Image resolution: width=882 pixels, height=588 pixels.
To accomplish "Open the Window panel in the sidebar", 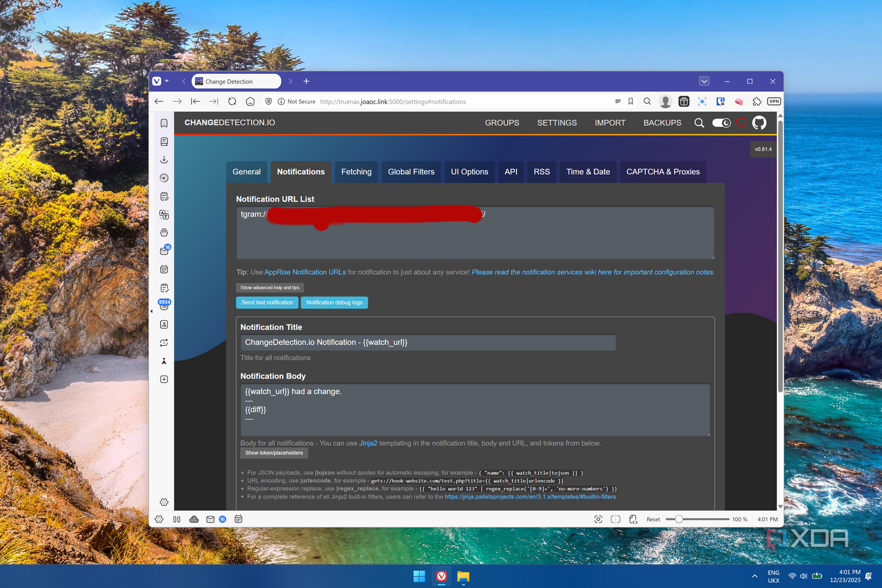I will pos(164,233).
